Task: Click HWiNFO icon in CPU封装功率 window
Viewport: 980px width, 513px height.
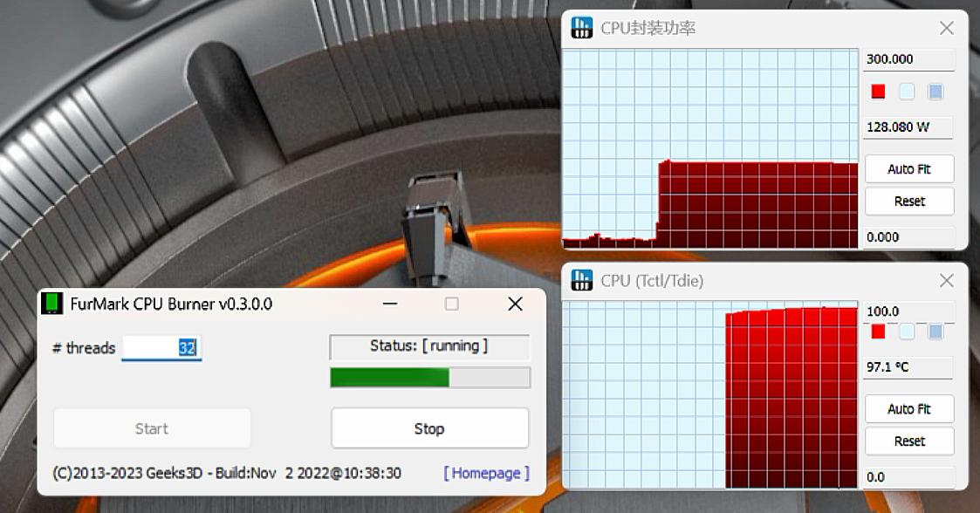Action: [581, 28]
